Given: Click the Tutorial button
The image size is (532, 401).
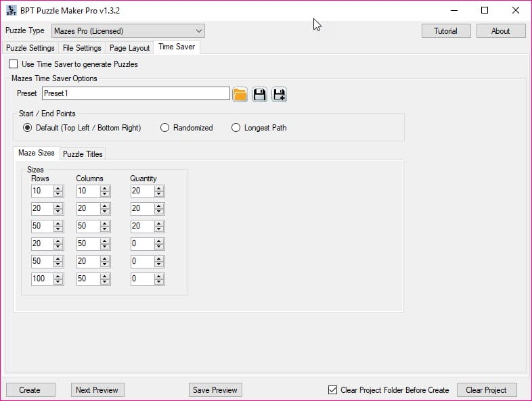Looking at the screenshot, I should (446, 31).
